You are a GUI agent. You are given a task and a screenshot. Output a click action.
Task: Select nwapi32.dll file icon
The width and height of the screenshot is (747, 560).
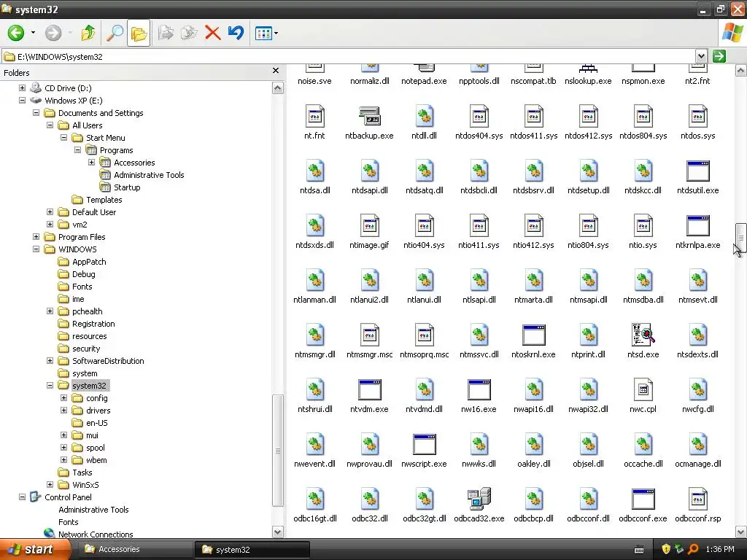pos(589,389)
